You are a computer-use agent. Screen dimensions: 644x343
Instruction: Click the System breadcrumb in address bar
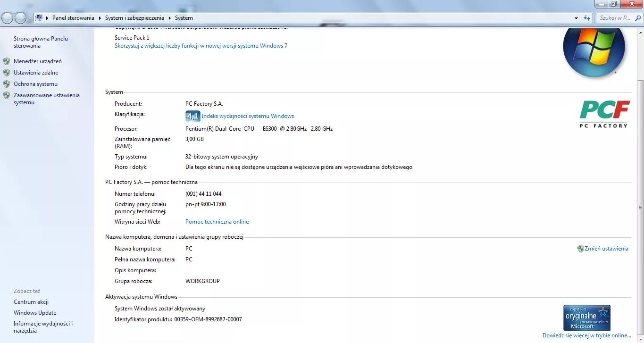point(184,18)
